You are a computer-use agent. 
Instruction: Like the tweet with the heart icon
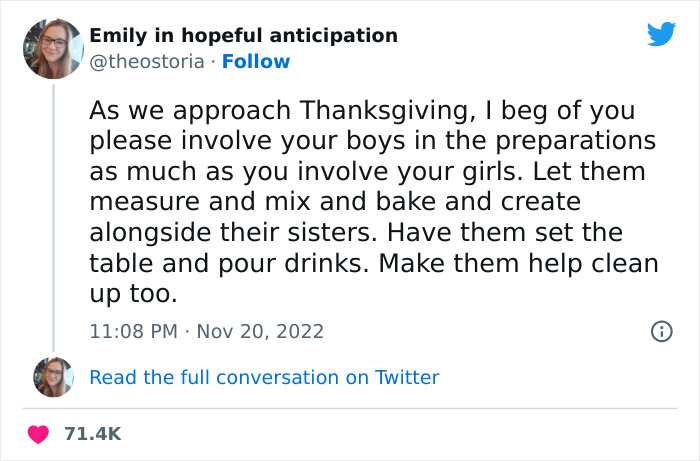[x=39, y=434]
